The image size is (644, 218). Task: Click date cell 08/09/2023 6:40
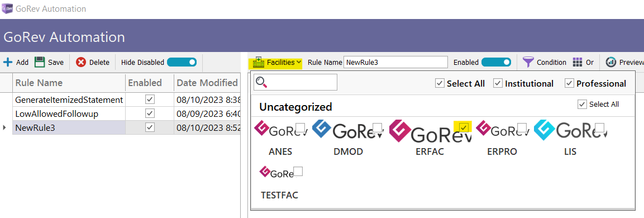pyautogui.click(x=207, y=113)
